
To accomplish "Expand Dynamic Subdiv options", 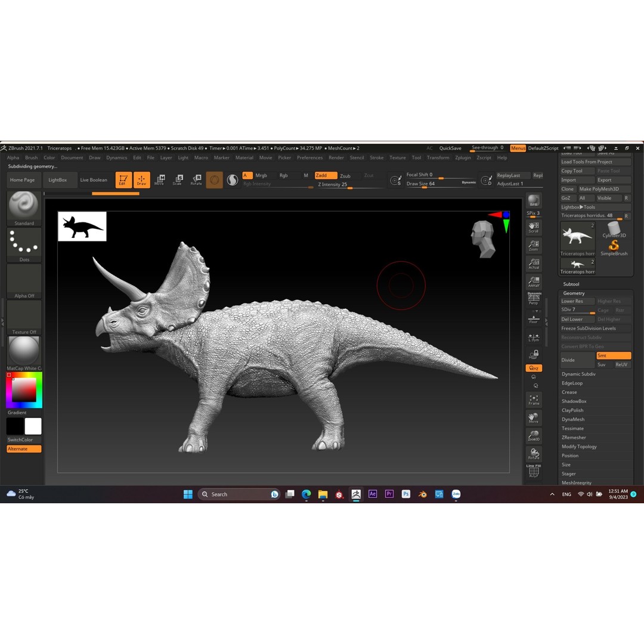I will [578, 374].
